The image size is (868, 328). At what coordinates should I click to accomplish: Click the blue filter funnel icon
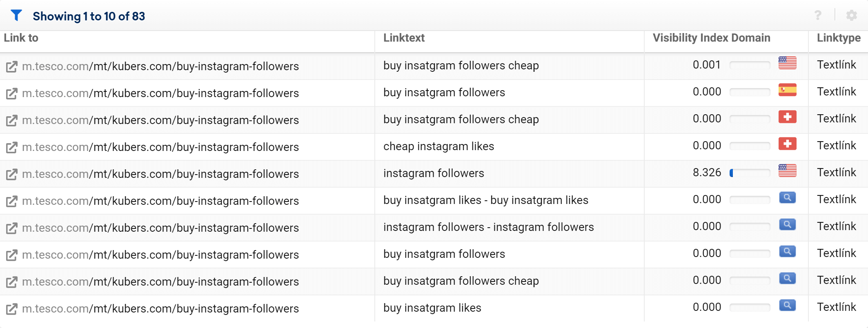16,16
